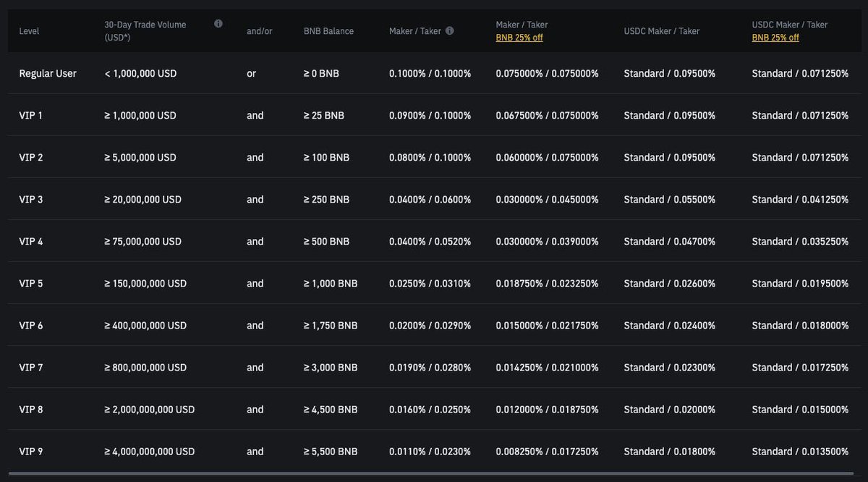Click the '≥ 75,000,000 USD' volume cell
The width and height of the screenshot is (868, 482).
(x=143, y=241)
